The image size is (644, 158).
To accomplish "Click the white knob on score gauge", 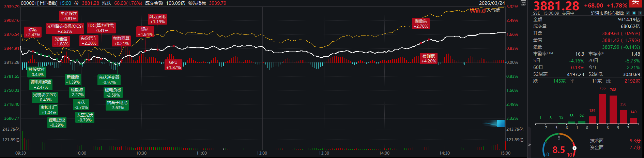I will (x=574, y=148).
